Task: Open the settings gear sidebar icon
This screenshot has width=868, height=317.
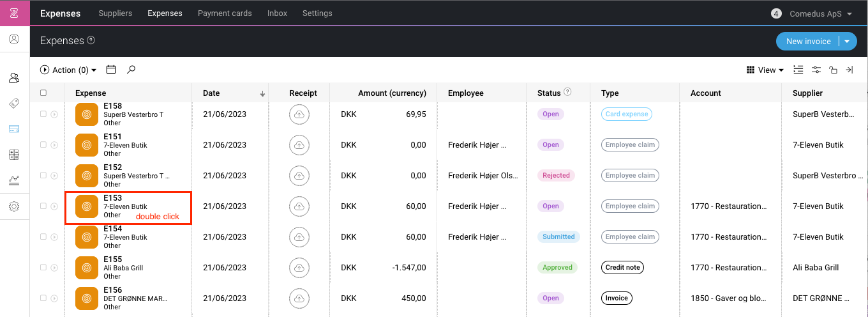Action: 14,206
